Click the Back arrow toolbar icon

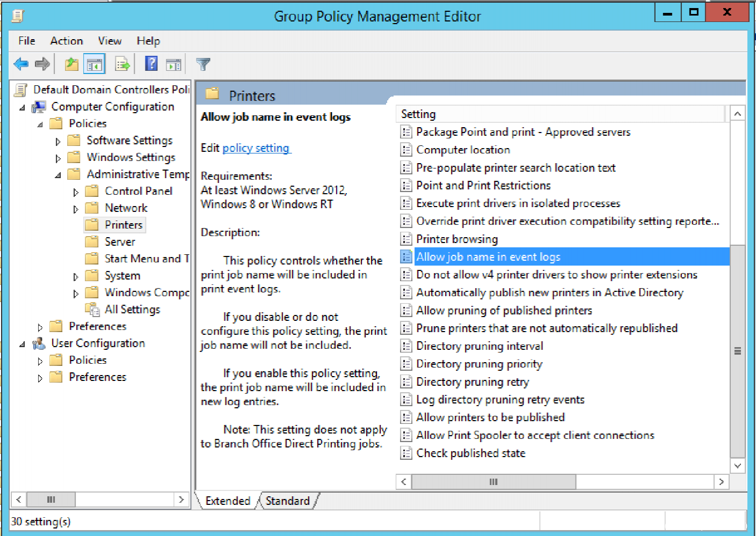21,64
